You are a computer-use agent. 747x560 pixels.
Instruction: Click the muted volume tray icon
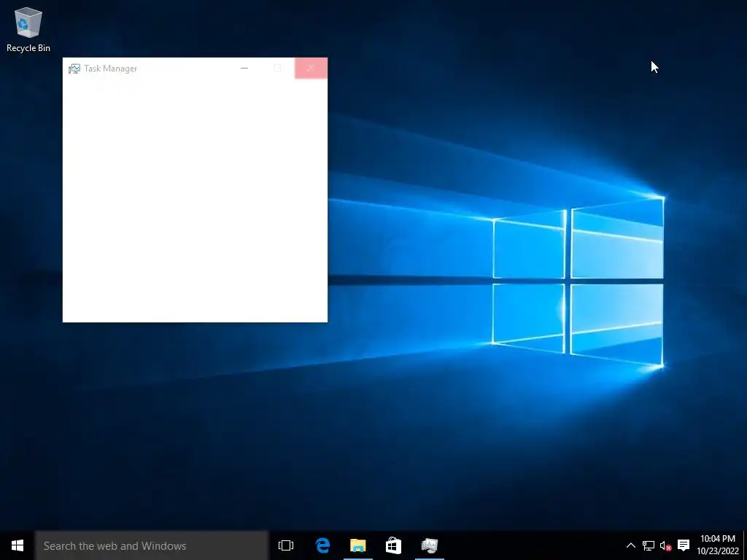[x=665, y=545]
